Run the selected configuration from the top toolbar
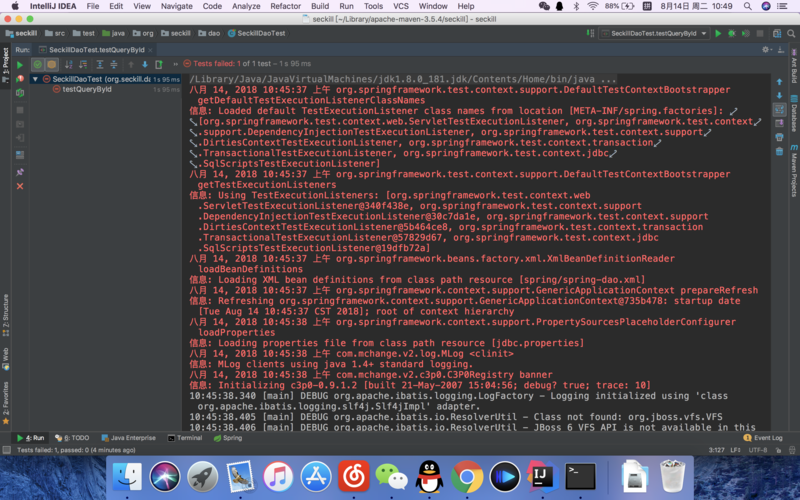The height and width of the screenshot is (500, 800). coord(718,33)
